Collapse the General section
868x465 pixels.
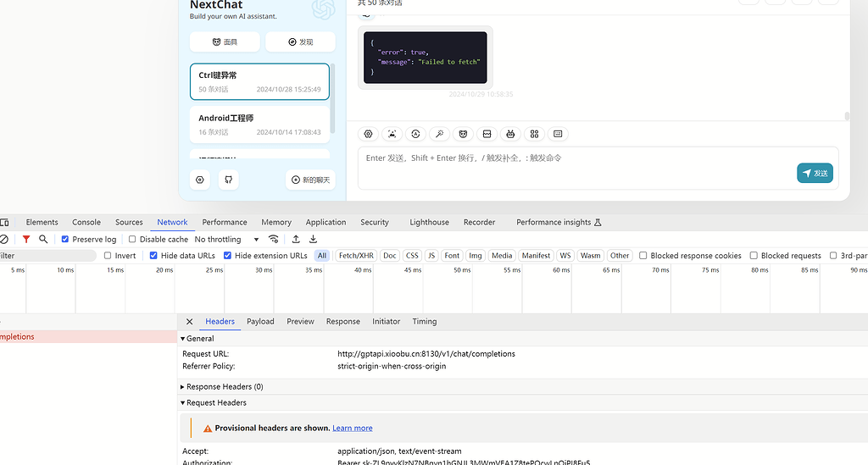[183, 339]
